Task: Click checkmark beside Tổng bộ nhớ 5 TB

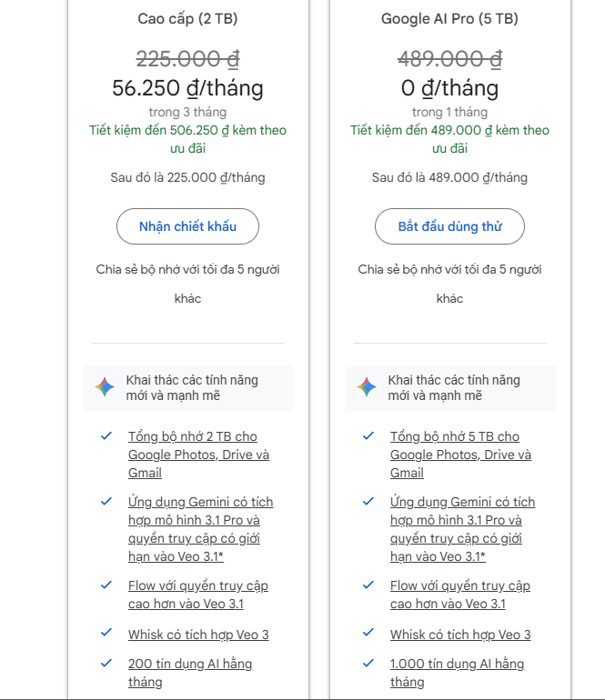Action: [368, 435]
